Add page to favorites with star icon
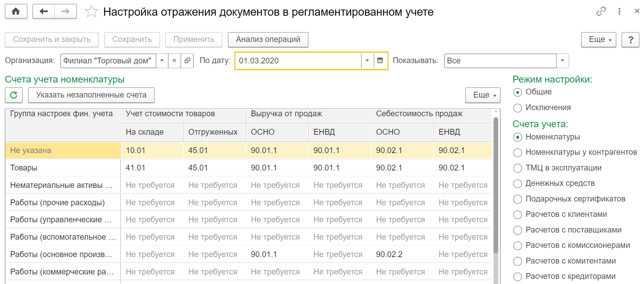The image size is (644, 284). (91, 12)
